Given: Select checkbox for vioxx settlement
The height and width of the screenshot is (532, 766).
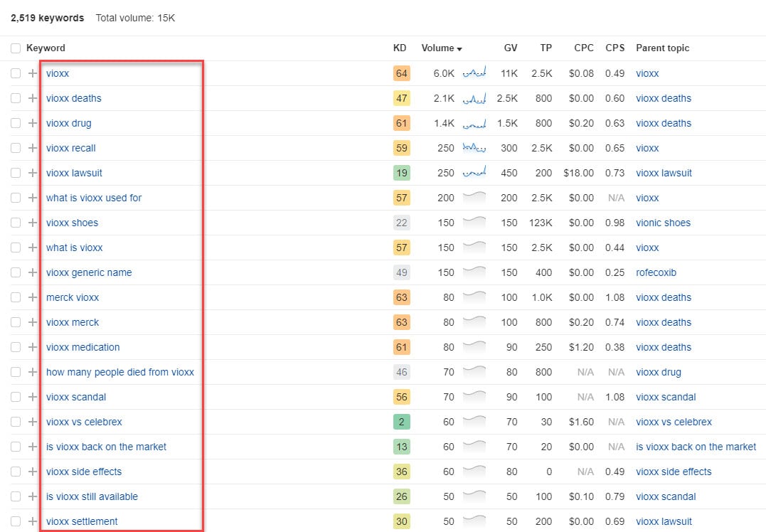Looking at the screenshot, I should 16,522.
